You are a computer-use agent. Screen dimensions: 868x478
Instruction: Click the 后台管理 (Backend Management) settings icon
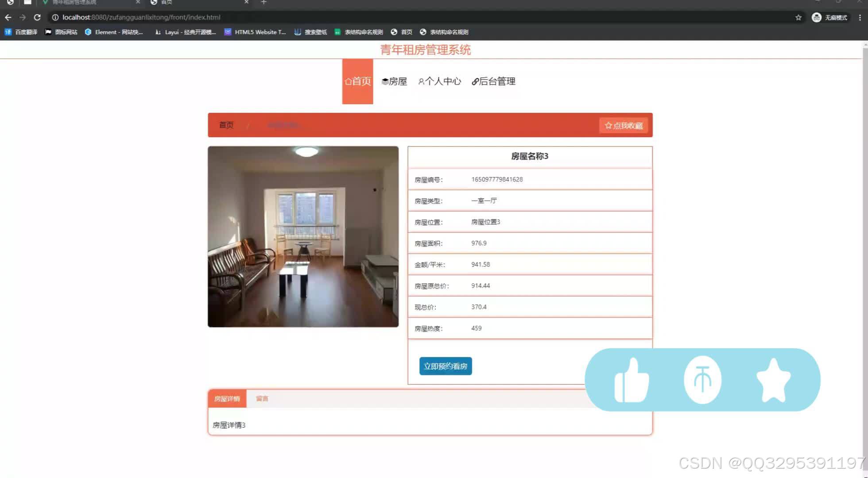(x=475, y=81)
